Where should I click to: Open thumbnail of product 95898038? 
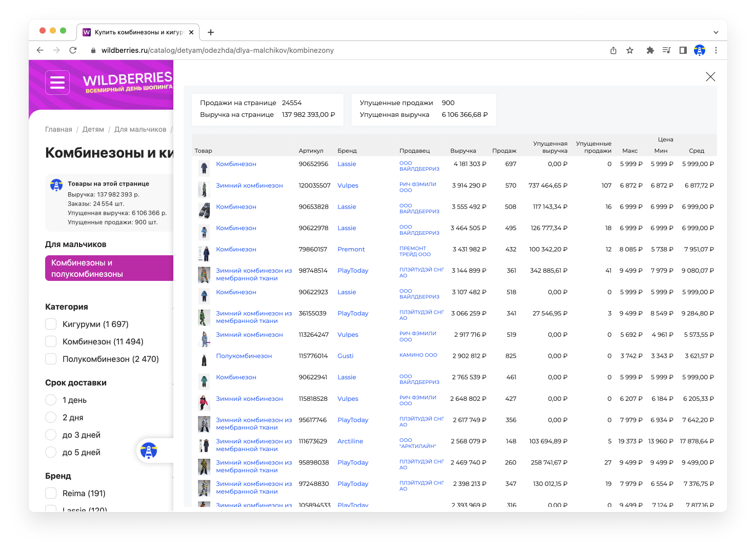coord(204,466)
